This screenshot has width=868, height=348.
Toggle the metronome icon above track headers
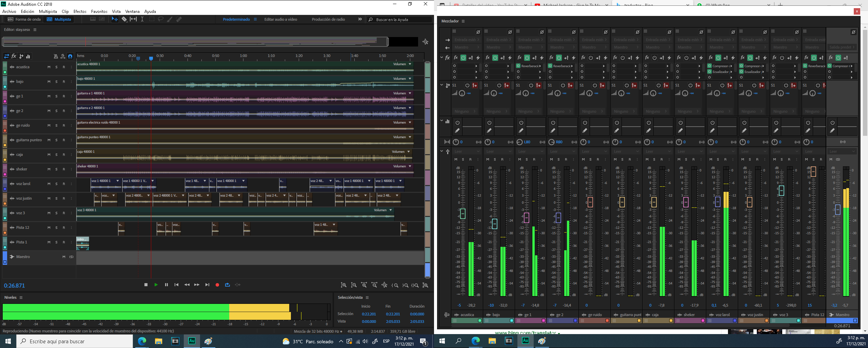pos(56,56)
